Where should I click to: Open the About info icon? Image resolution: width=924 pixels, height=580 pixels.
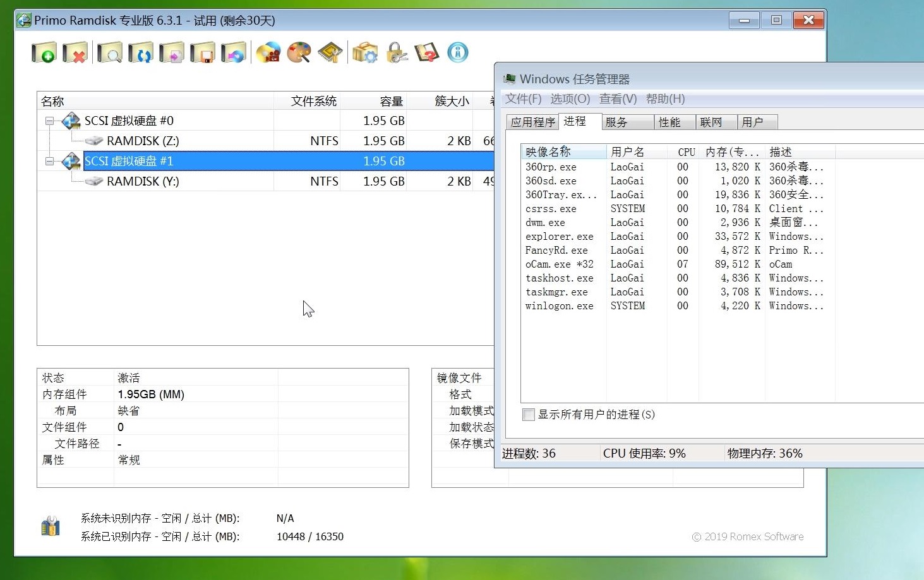(x=457, y=52)
